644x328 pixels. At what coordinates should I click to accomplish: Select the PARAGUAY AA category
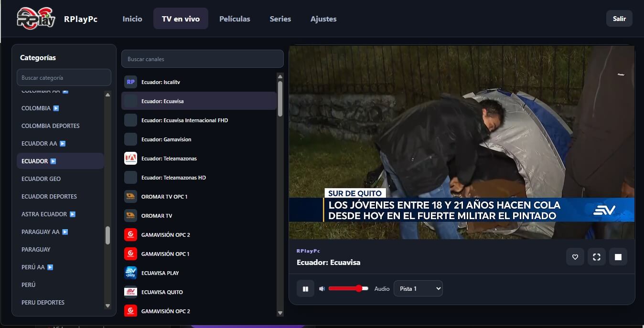[60, 232]
